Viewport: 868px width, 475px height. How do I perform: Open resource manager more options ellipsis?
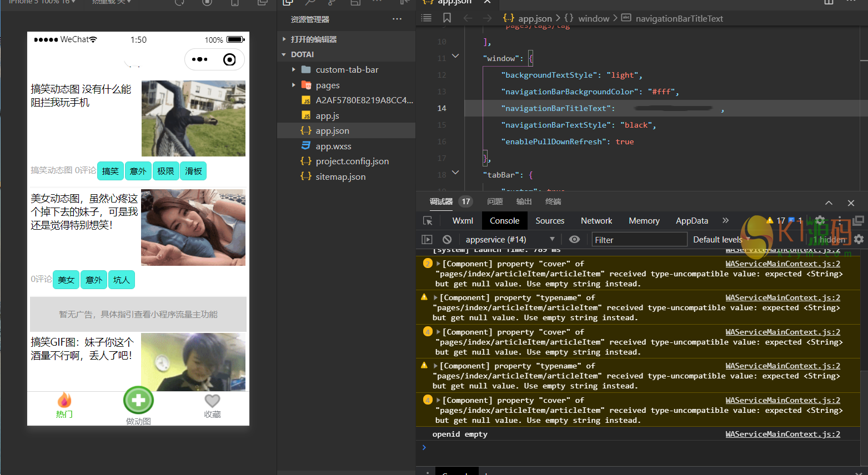pyautogui.click(x=397, y=19)
